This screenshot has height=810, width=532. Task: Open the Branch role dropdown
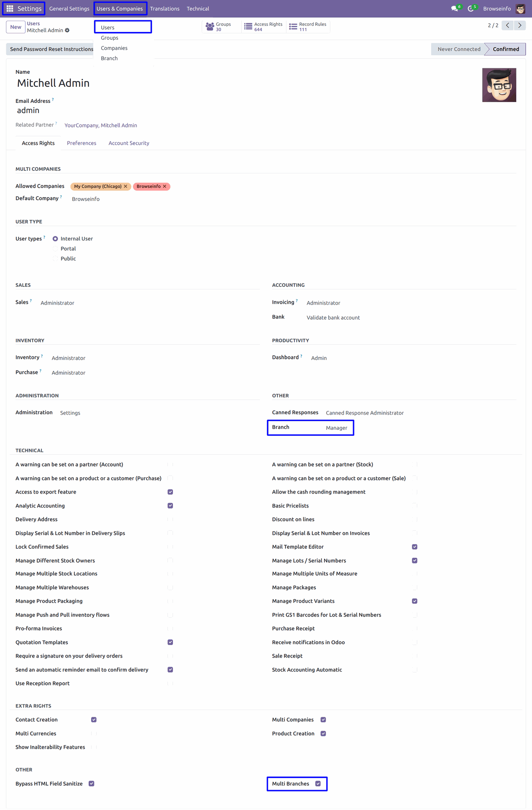click(x=337, y=428)
